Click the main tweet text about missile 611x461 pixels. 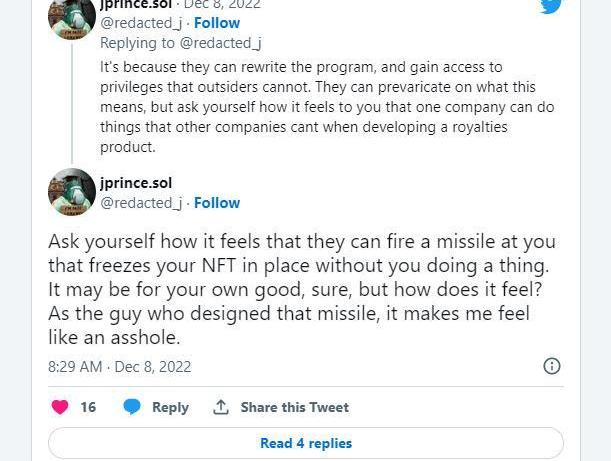point(300,290)
